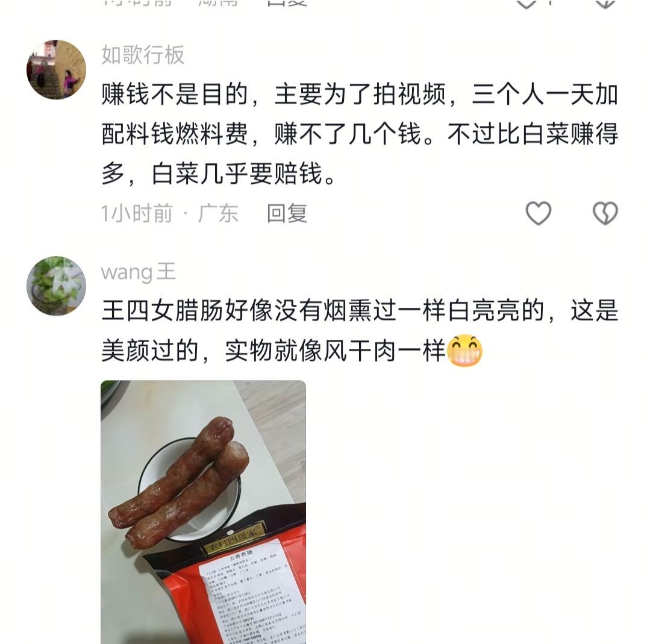The width and height of the screenshot is (650, 644).
Task: Tap the username 如歌行板
Action: pyautogui.click(x=143, y=55)
